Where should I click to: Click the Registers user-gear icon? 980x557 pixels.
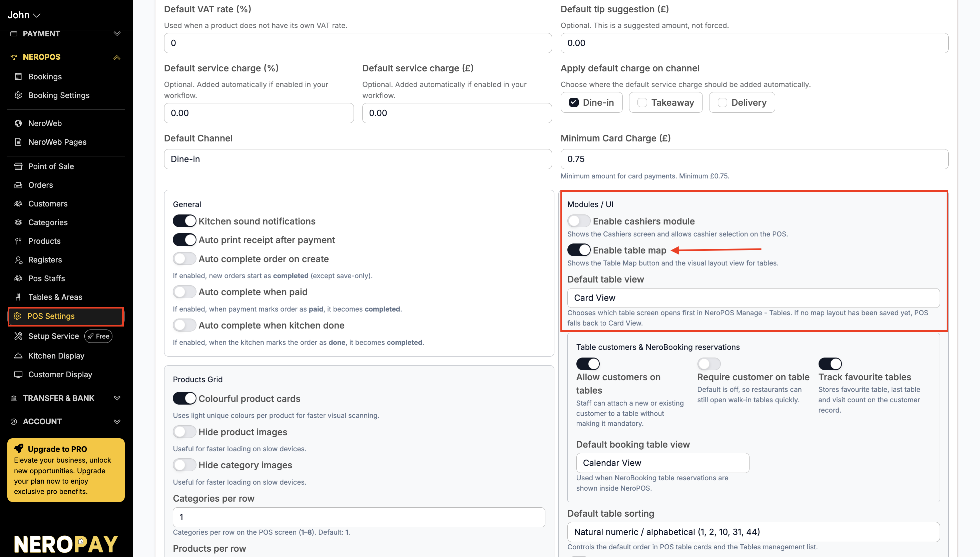[x=18, y=260]
